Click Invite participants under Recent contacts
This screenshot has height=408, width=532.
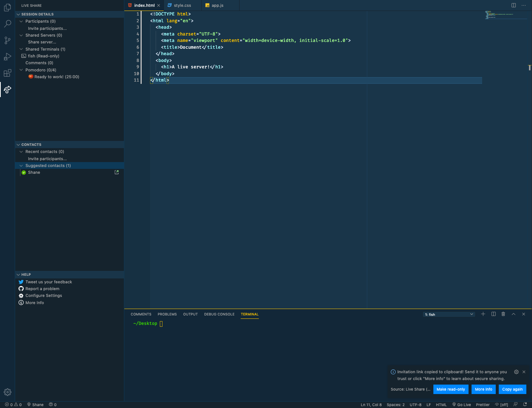(x=47, y=159)
